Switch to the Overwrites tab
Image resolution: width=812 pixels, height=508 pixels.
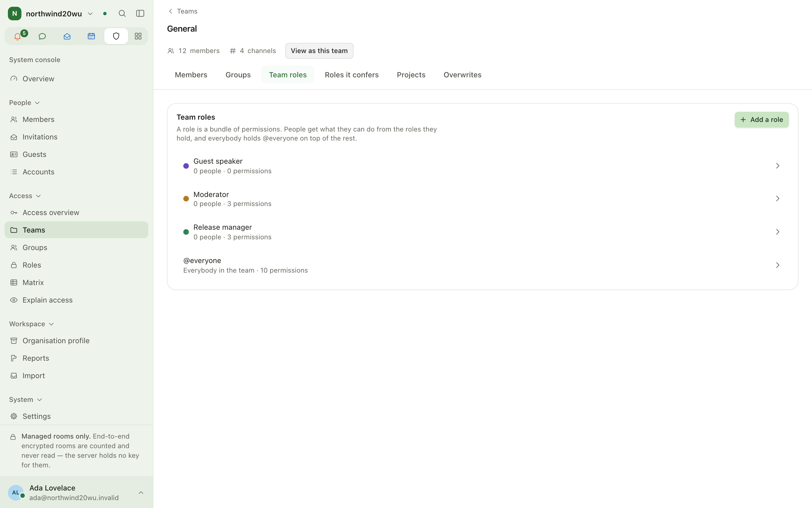[462, 75]
